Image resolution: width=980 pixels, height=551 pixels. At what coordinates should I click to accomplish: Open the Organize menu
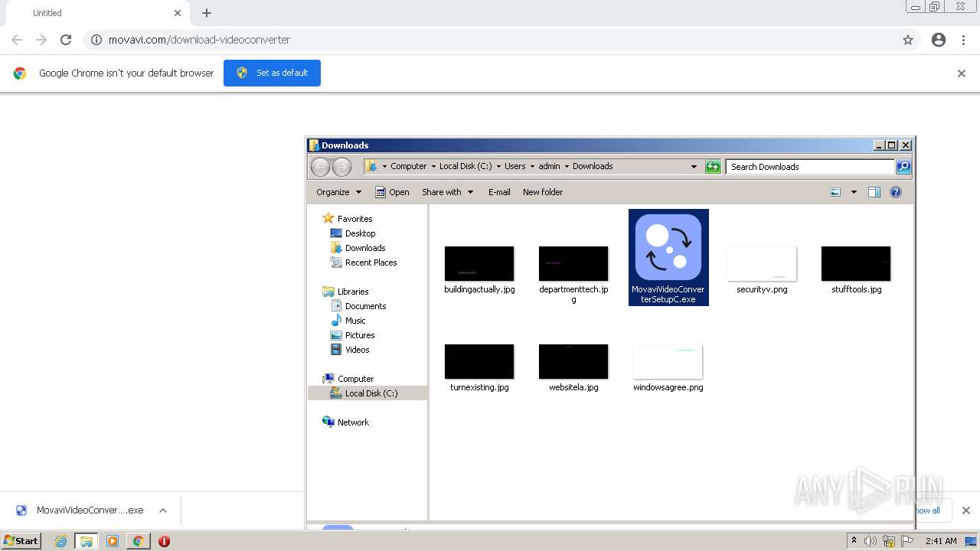coord(338,192)
